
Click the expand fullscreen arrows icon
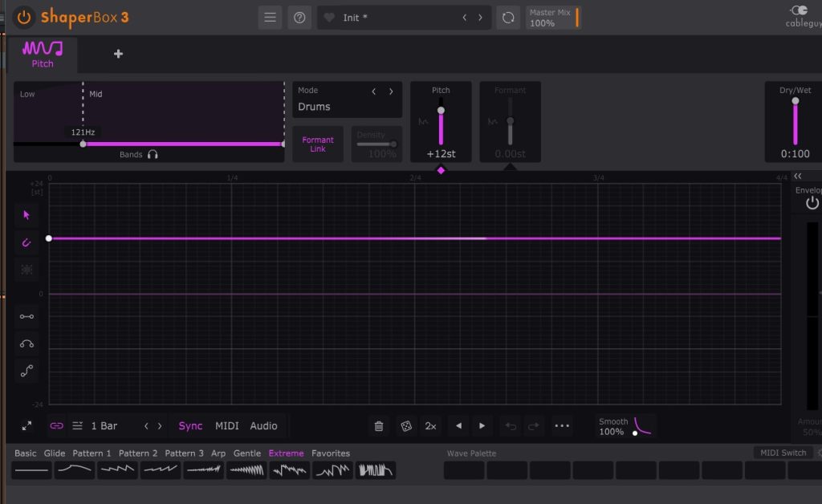26,426
